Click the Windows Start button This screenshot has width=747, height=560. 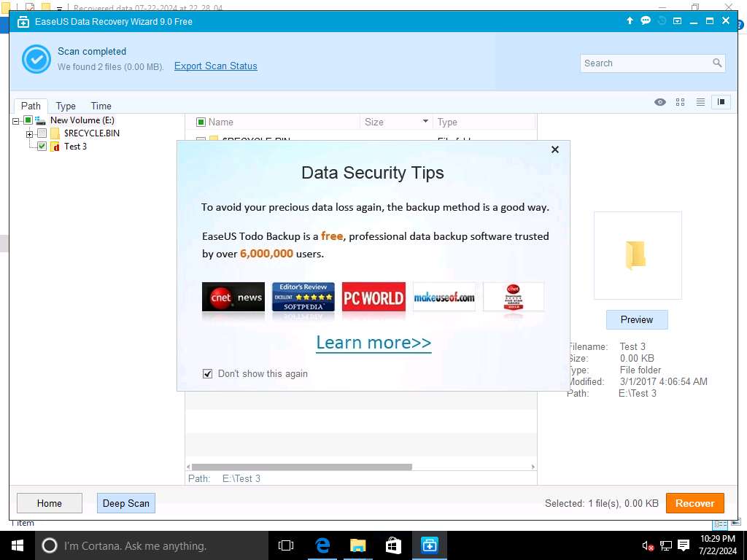coord(18,545)
